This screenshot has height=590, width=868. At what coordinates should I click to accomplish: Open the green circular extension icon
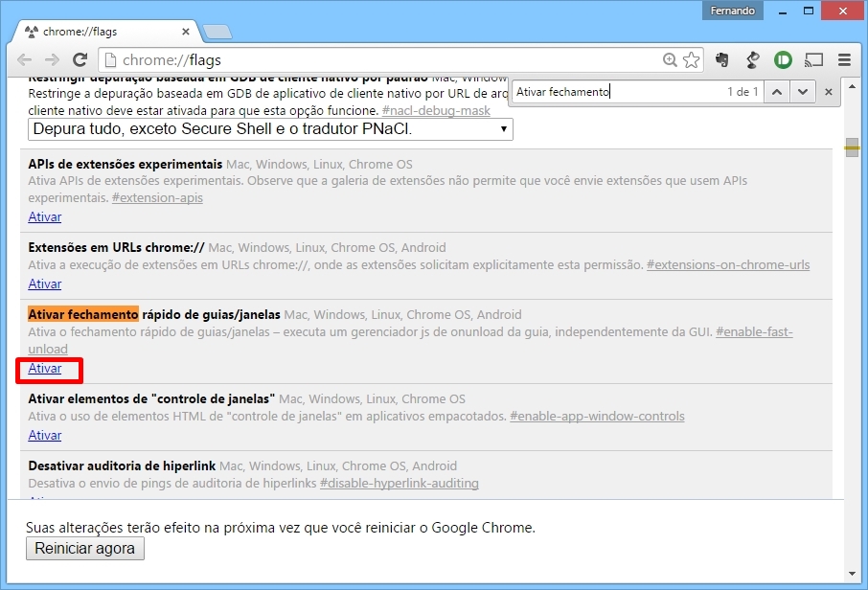pyautogui.click(x=783, y=59)
